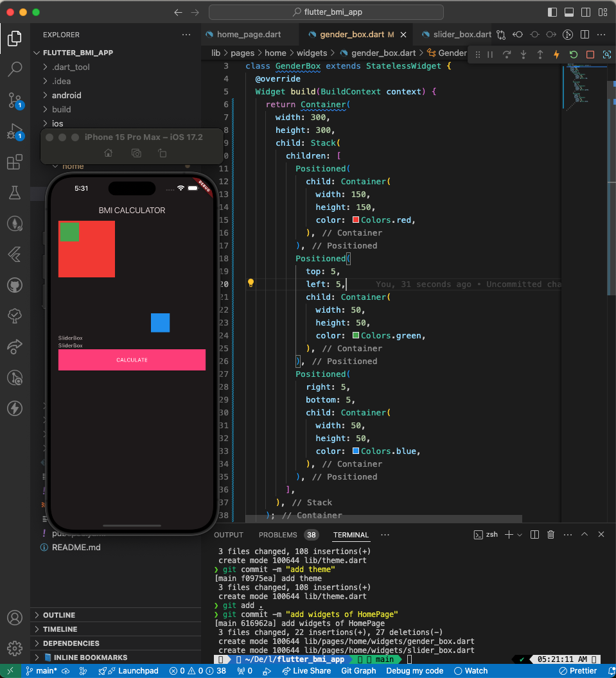Open the Search view in activity bar
The height and width of the screenshot is (678, 616).
tap(15, 69)
